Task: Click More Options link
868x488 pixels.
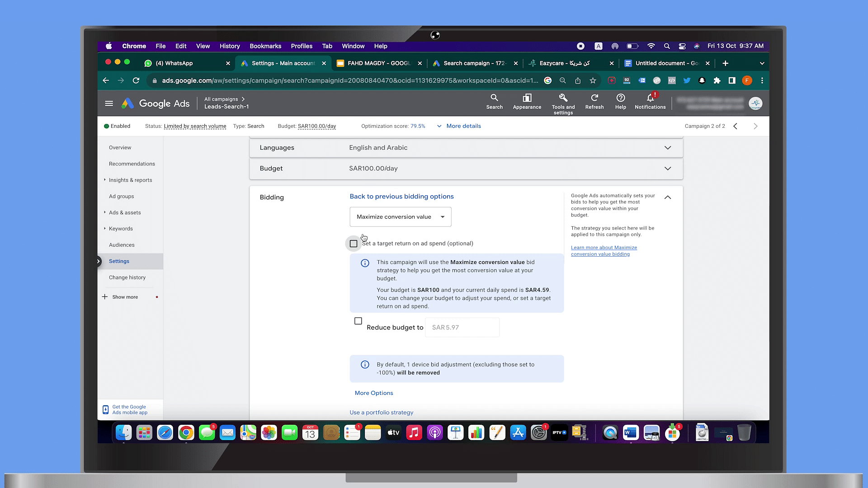Action: (374, 393)
